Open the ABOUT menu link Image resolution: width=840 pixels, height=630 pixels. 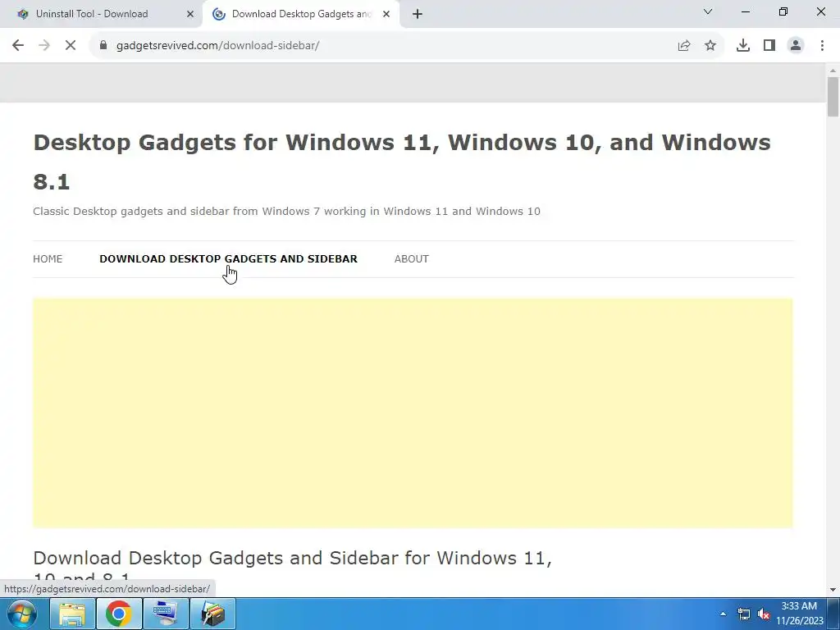pyautogui.click(x=412, y=258)
